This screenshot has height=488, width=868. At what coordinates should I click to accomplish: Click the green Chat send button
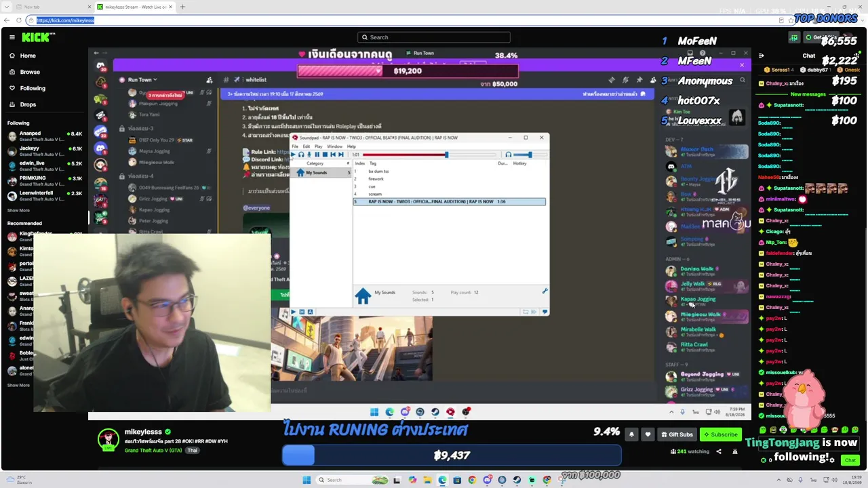tap(850, 460)
